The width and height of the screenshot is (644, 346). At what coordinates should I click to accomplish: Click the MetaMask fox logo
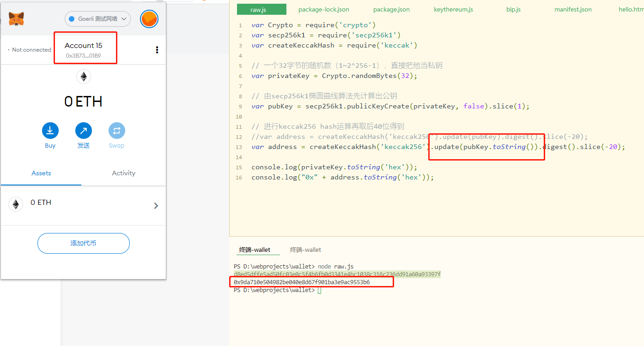pyautogui.click(x=17, y=19)
